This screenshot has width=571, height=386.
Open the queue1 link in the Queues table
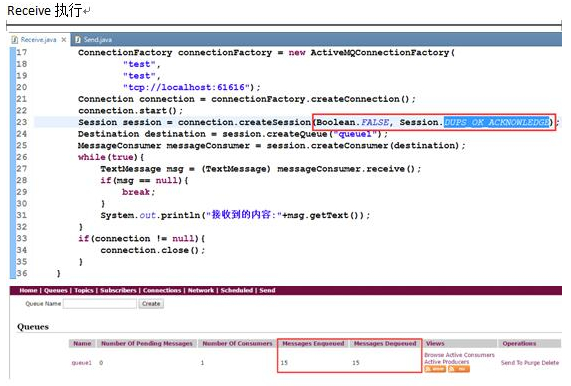(x=82, y=363)
